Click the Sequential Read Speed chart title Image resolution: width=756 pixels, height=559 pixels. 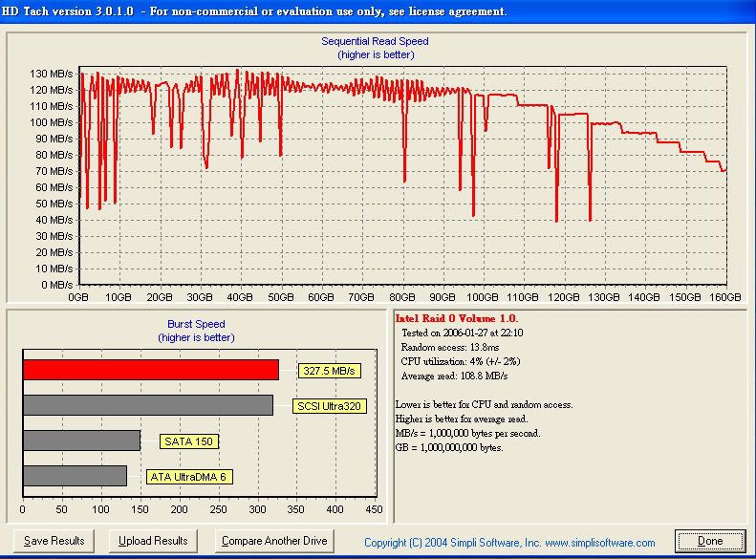[x=375, y=42]
